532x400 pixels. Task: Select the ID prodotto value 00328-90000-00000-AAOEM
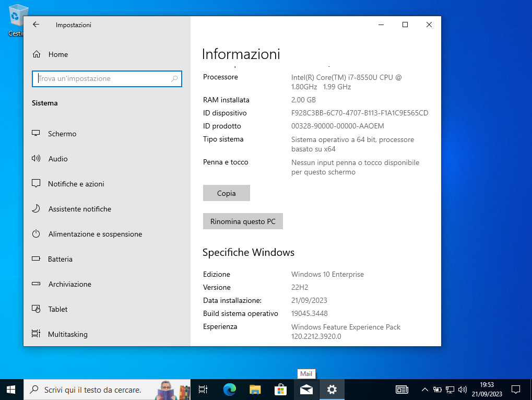coord(338,126)
